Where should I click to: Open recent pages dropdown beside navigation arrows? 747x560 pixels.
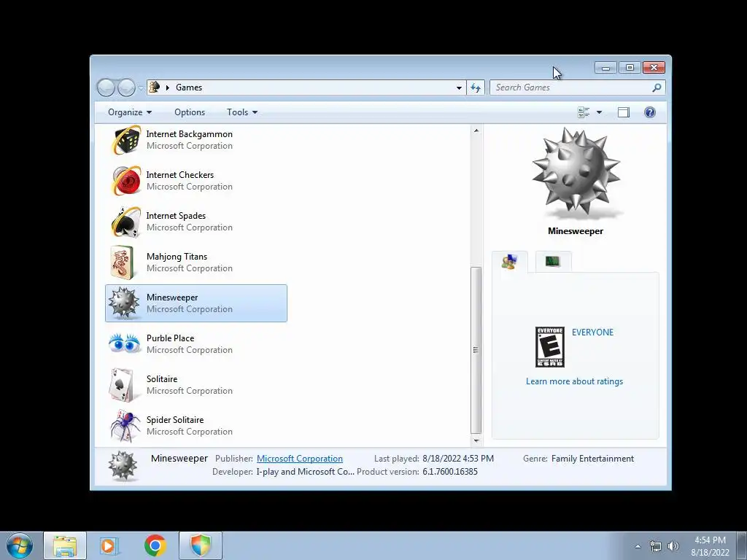point(141,87)
